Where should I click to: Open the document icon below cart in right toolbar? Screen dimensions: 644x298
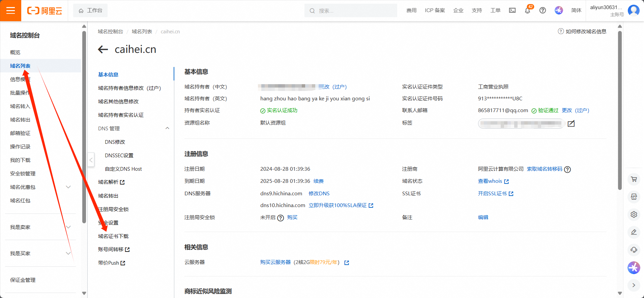pyautogui.click(x=634, y=197)
